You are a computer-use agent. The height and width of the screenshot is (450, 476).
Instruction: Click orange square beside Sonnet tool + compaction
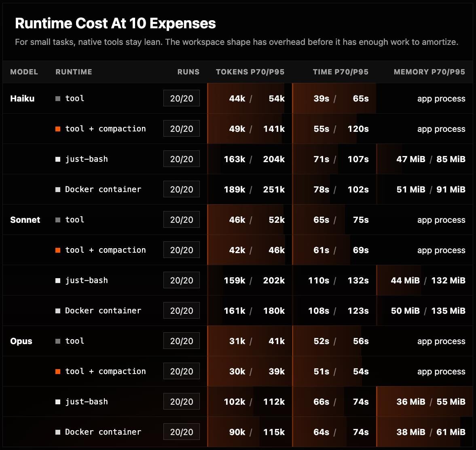(x=58, y=250)
